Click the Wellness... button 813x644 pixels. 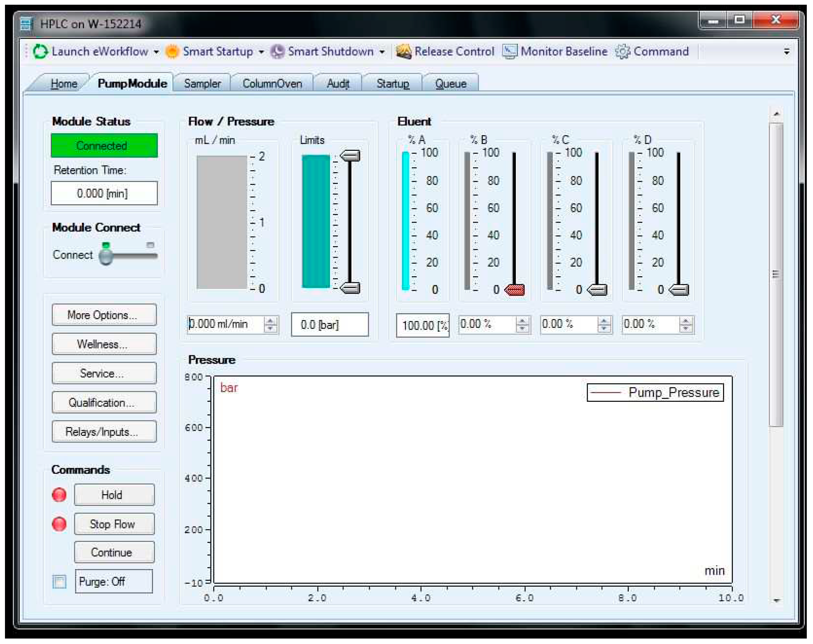coord(104,344)
